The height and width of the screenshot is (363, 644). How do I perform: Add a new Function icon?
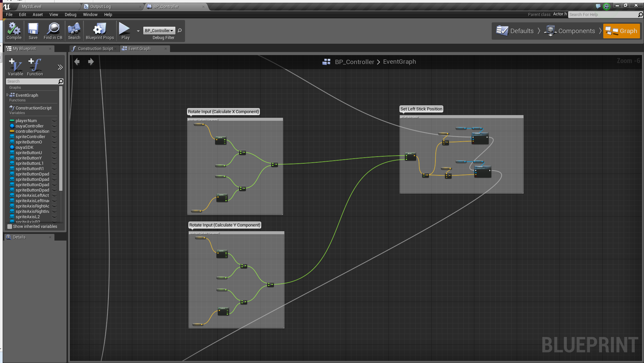click(x=35, y=67)
